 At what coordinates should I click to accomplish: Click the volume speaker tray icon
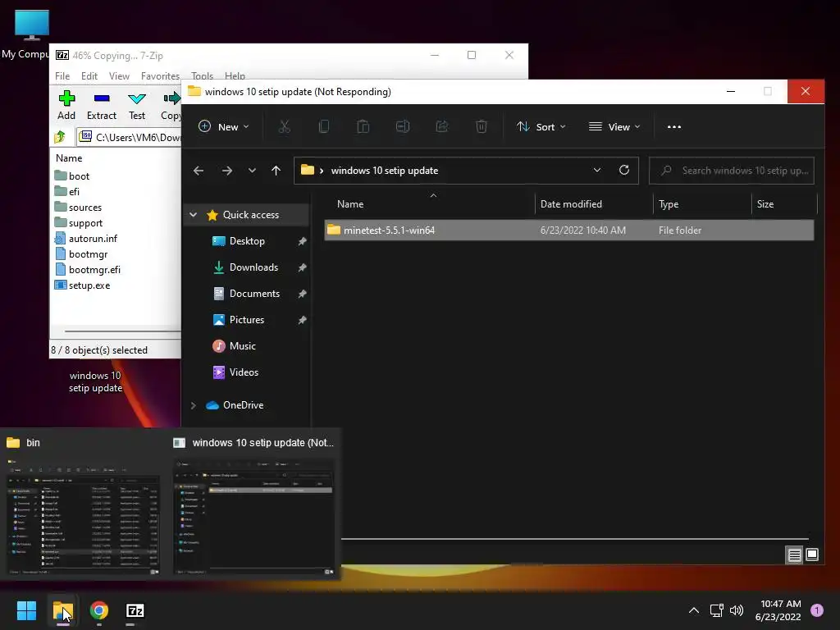(x=737, y=610)
